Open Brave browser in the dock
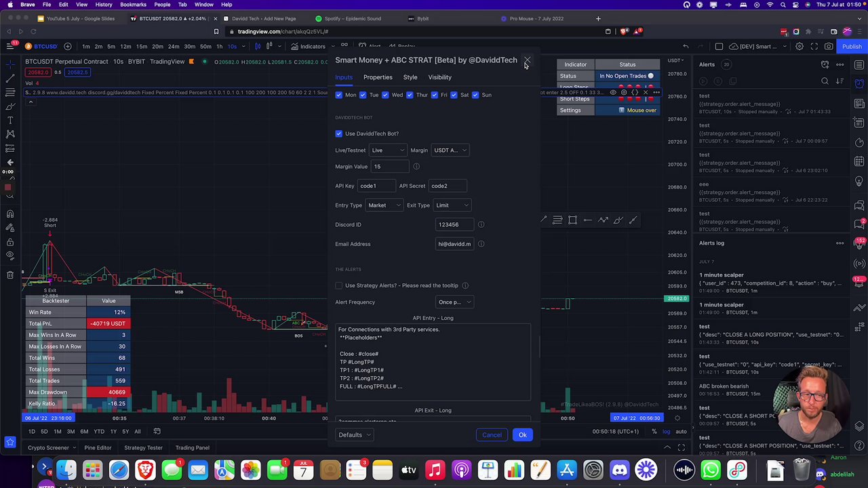 pyautogui.click(x=145, y=470)
